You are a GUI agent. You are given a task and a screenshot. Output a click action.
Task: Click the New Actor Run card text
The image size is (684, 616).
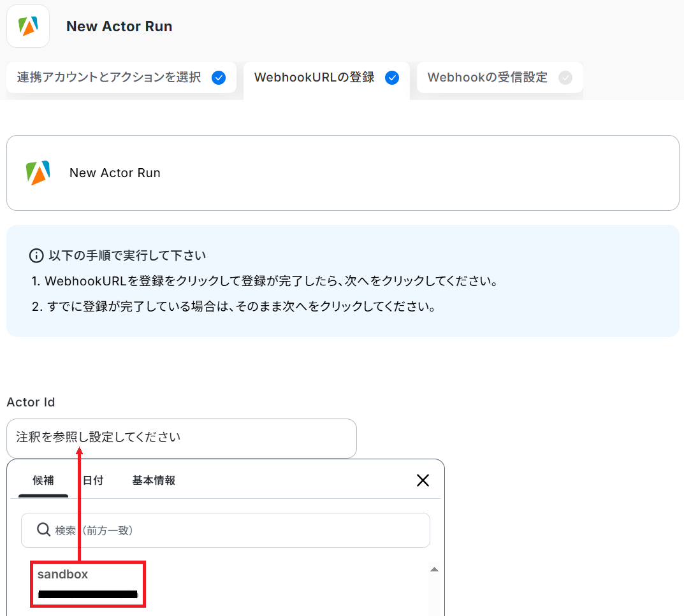click(115, 173)
